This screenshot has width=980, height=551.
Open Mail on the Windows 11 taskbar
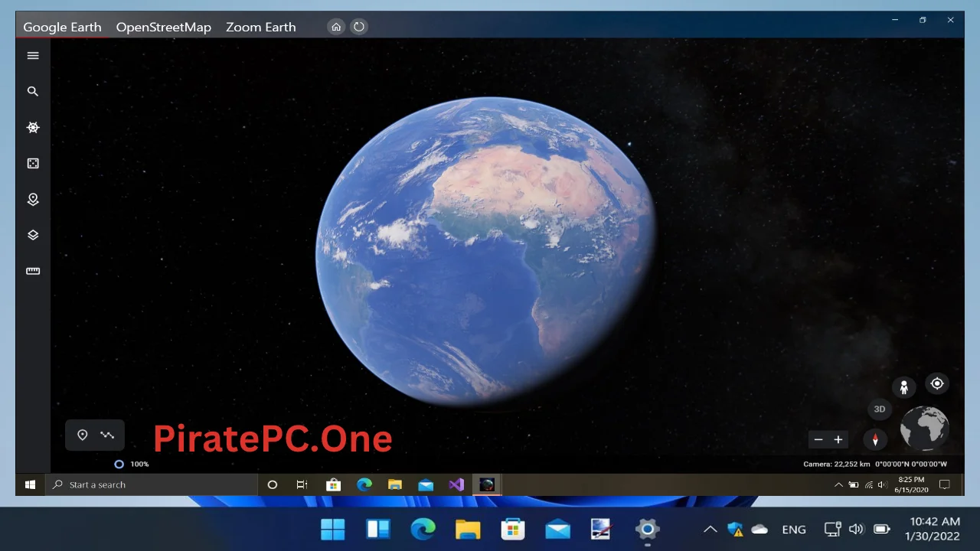click(558, 529)
